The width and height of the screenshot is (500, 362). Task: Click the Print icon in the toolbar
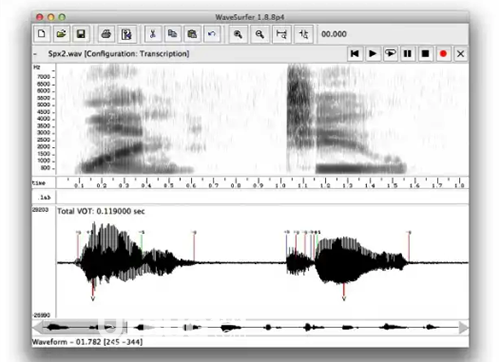[106, 34]
